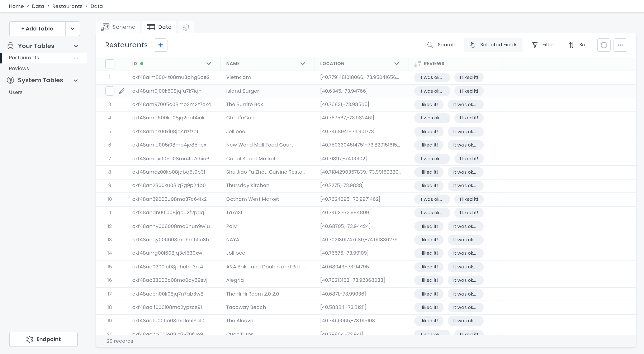This screenshot has height=354, width=644.
Task: Collapse the Your Tables section
Action: point(76,46)
